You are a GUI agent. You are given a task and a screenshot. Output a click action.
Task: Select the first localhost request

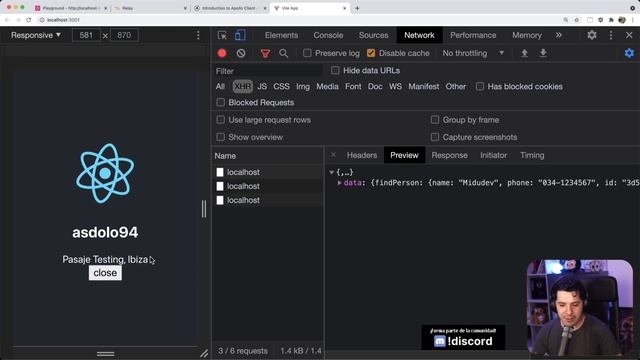coord(268,172)
